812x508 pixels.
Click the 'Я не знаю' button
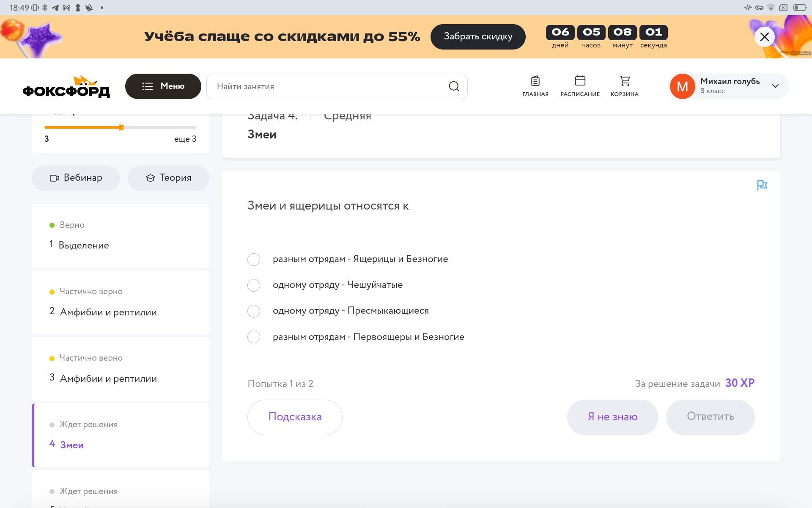click(612, 417)
